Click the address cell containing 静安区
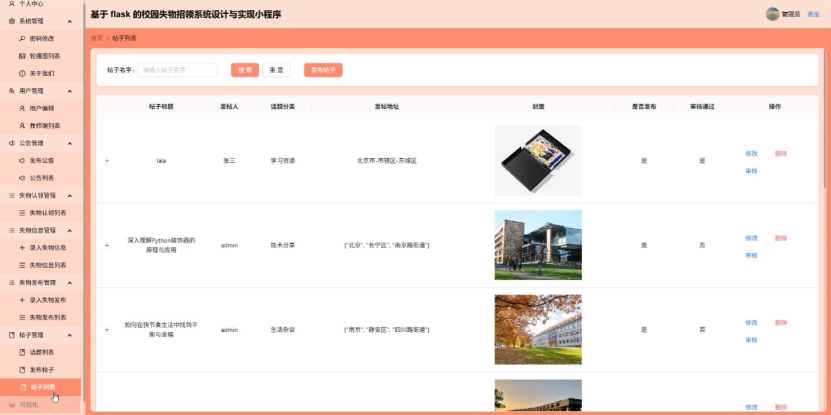The width and height of the screenshot is (831, 415). click(x=386, y=330)
